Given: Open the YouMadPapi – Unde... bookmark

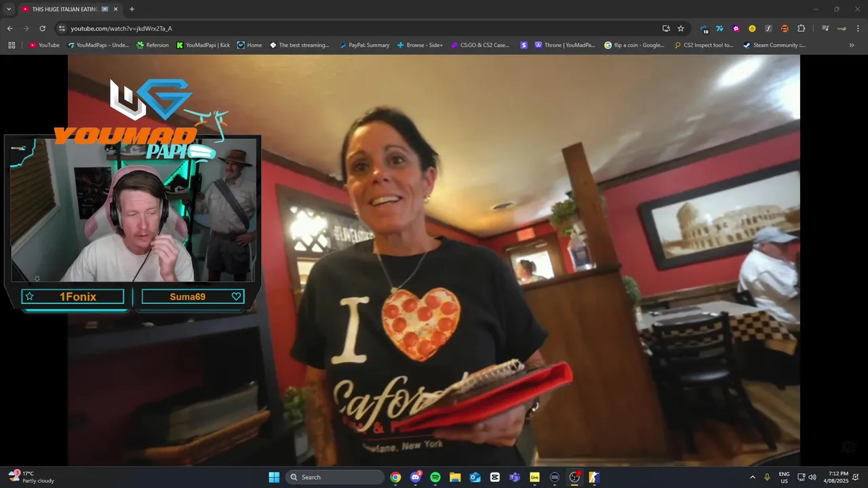Looking at the screenshot, I should [x=98, y=45].
